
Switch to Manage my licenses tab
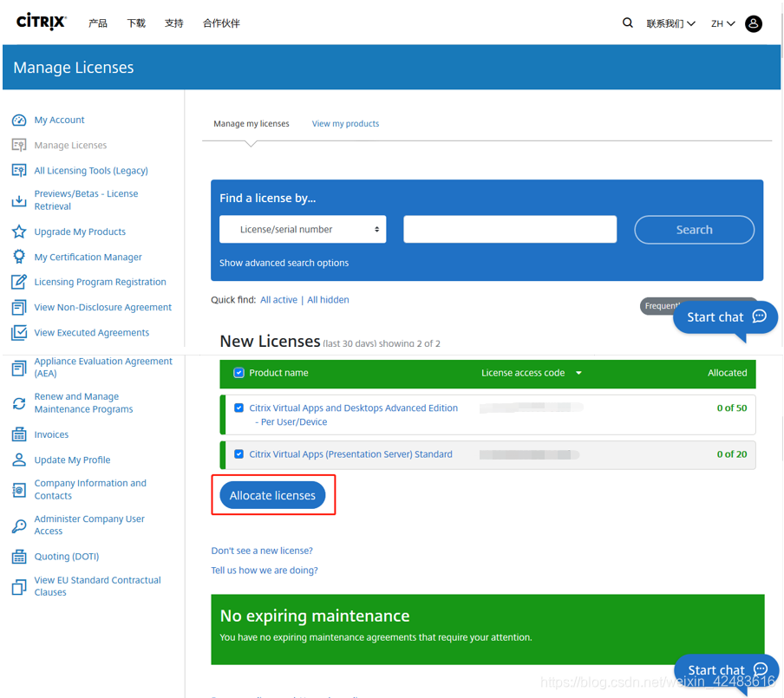click(252, 123)
